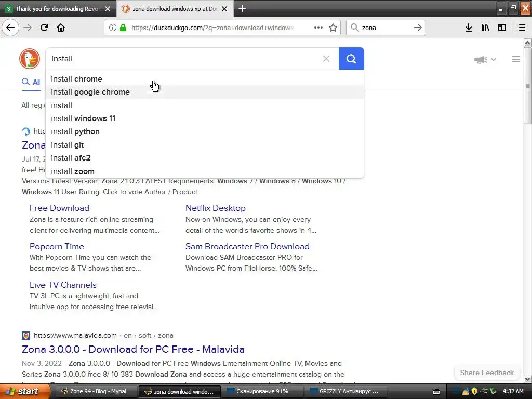The width and height of the screenshot is (532, 399).
Task: Open DuckDuckGo megaphone feedback icon
Action: coord(481,60)
